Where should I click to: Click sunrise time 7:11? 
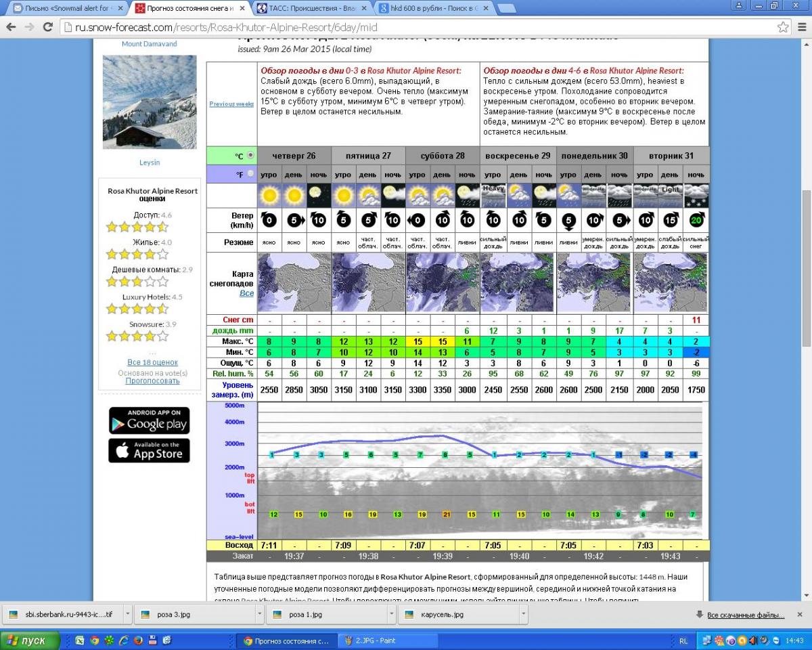(269, 545)
